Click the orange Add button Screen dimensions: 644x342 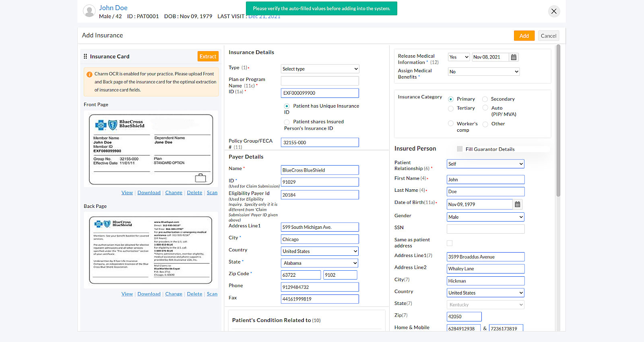[524, 36]
